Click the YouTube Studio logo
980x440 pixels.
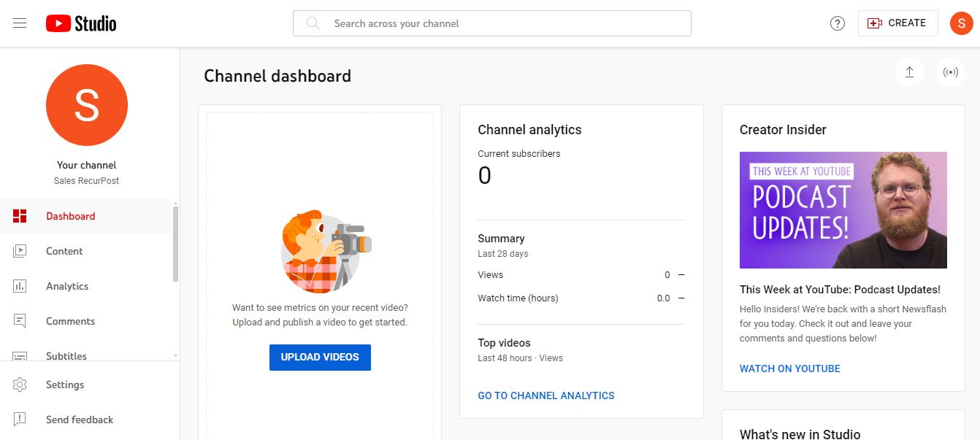tap(81, 23)
